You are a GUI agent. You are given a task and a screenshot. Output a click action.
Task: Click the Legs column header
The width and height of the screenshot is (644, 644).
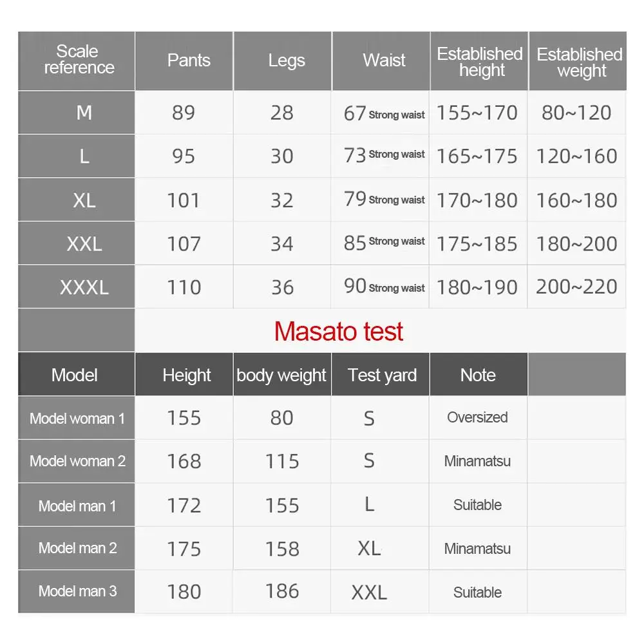click(x=286, y=61)
